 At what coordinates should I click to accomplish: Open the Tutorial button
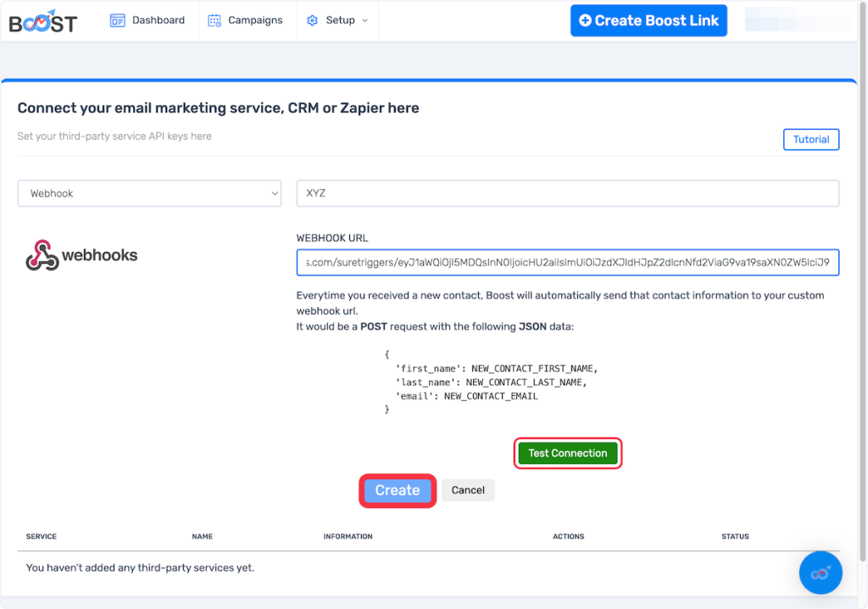point(810,139)
